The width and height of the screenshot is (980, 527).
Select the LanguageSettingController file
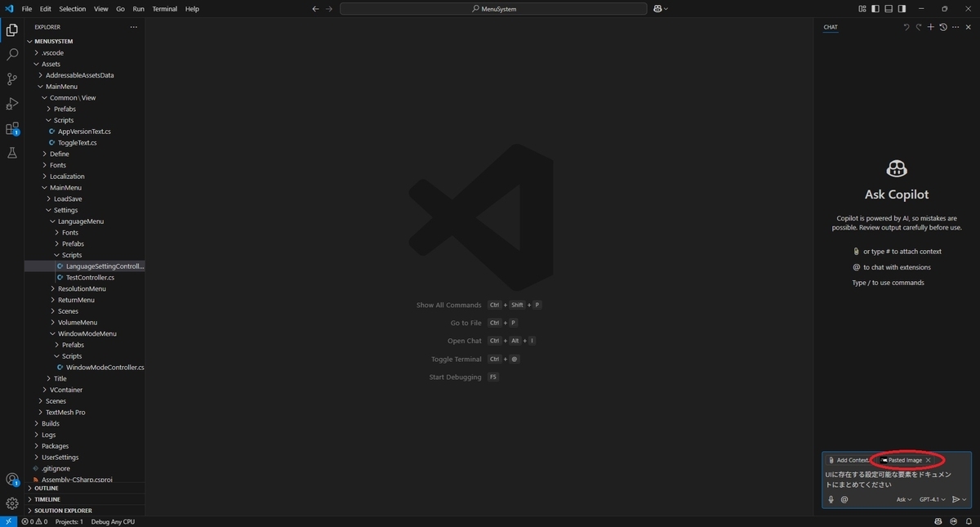tap(85, 266)
